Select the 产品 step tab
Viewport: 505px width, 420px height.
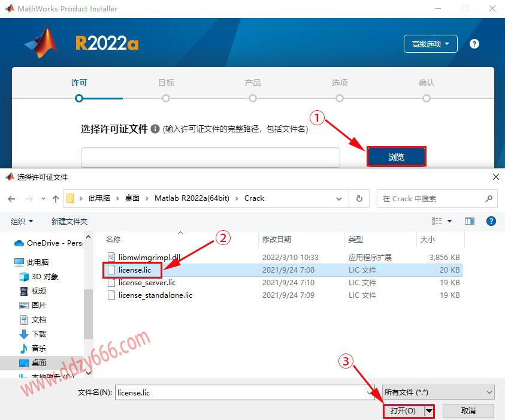(253, 83)
